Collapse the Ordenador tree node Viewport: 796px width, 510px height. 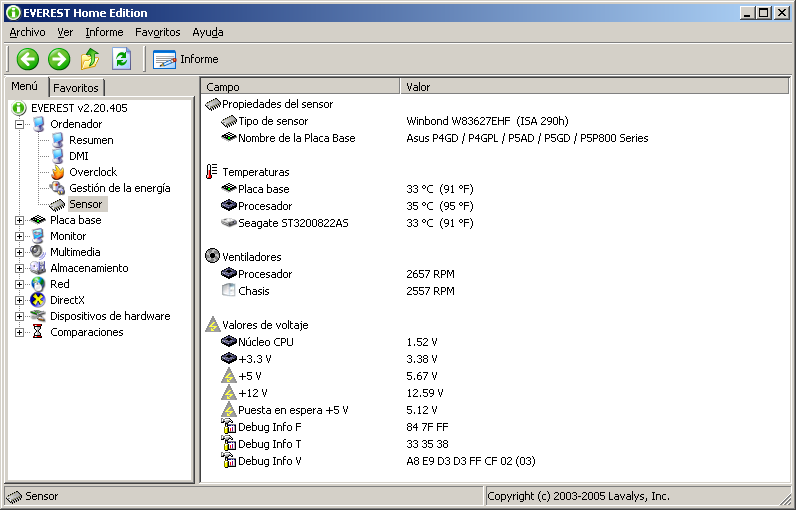19,124
